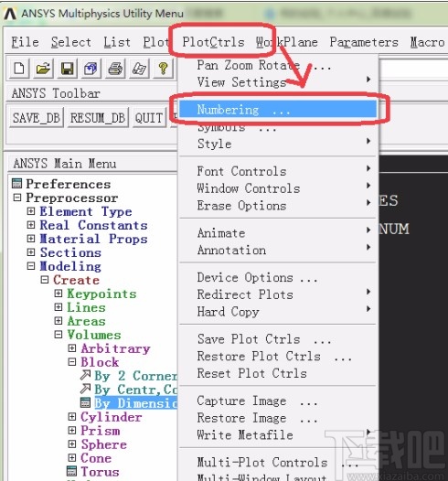Click the QUIT toolbar button
The image size is (448, 481).
coord(149,117)
